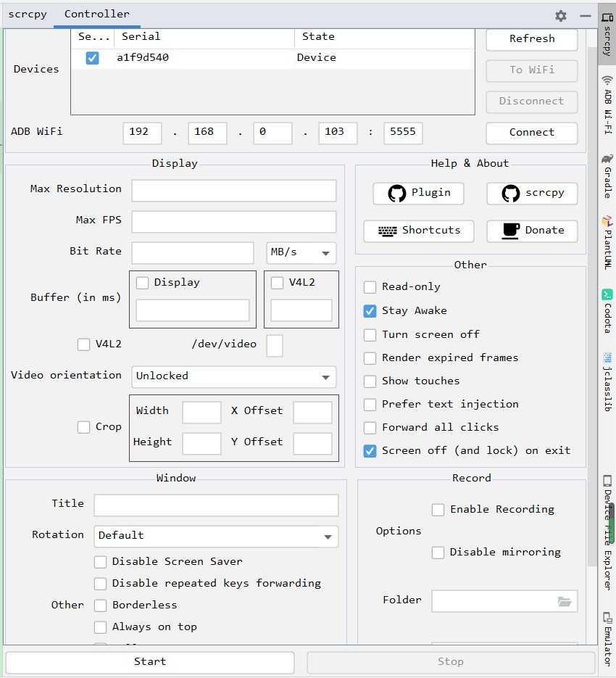Image resolution: width=616 pixels, height=678 pixels.
Task: Click the Max FPS input field
Action: pyautogui.click(x=234, y=221)
